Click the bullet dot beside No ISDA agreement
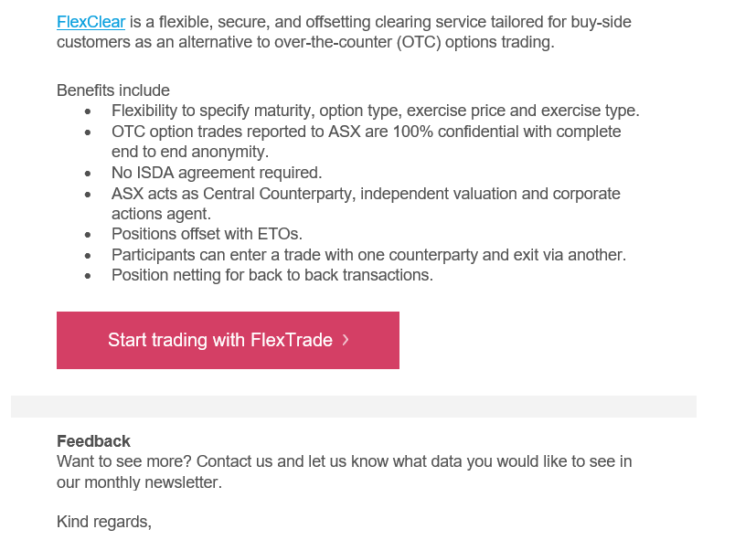This screenshot has height=540, width=756. coord(87,174)
